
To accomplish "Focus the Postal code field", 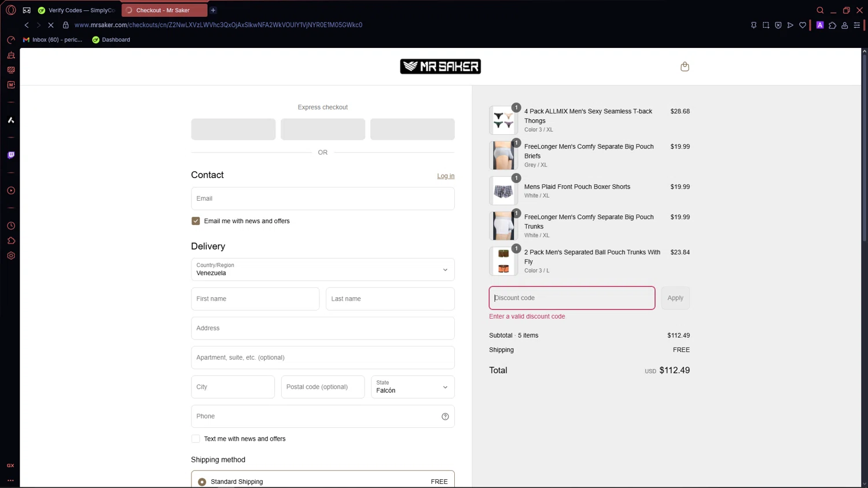I will (323, 387).
